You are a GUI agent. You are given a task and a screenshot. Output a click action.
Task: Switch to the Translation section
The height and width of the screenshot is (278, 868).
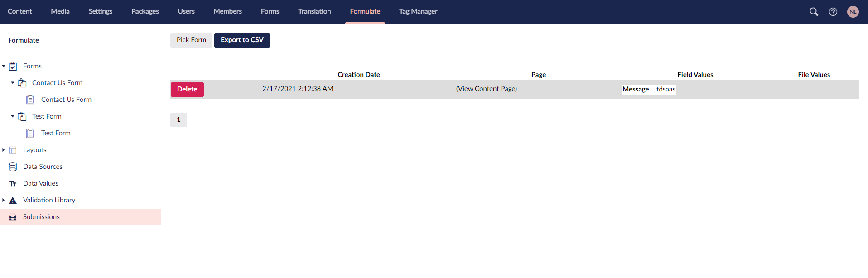pyautogui.click(x=314, y=11)
